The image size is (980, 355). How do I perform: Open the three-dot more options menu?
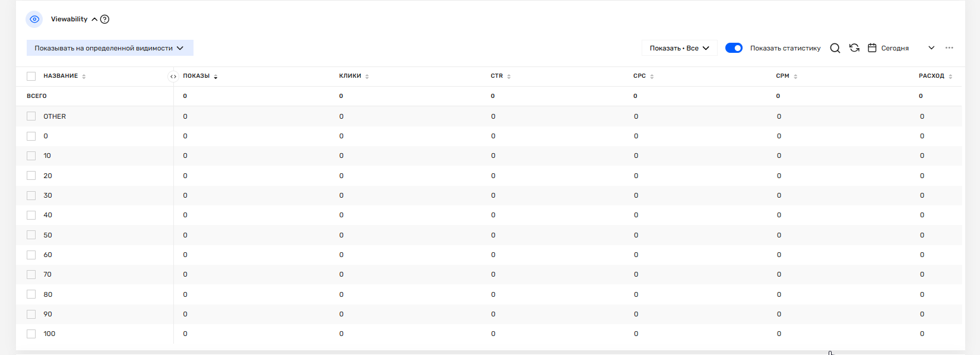pyautogui.click(x=949, y=48)
